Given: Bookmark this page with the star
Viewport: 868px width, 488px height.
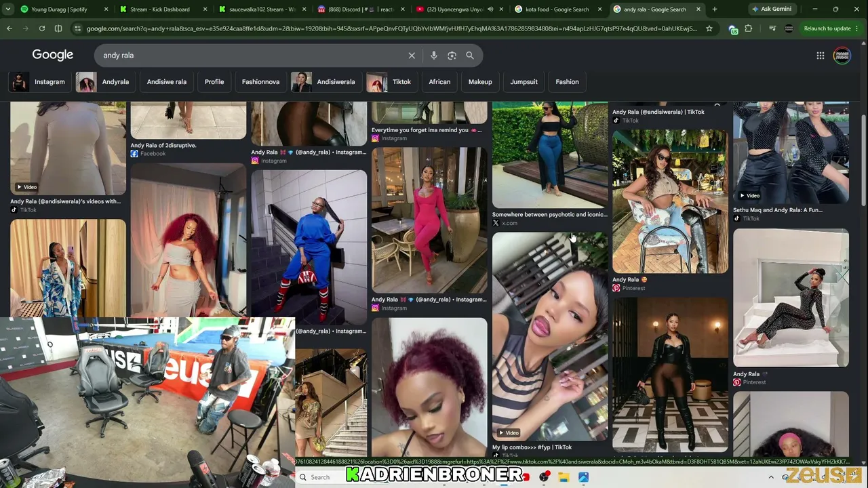Looking at the screenshot, I should pos(709,28).
